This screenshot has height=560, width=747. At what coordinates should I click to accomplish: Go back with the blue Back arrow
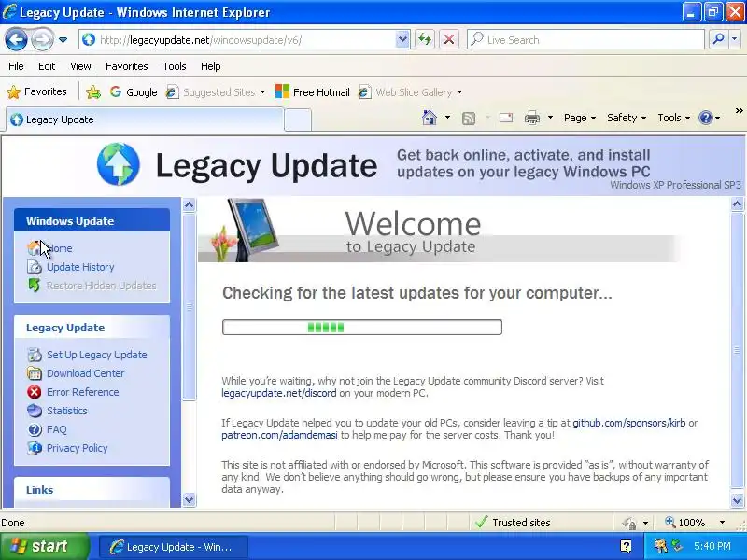[x=16, y=40]
